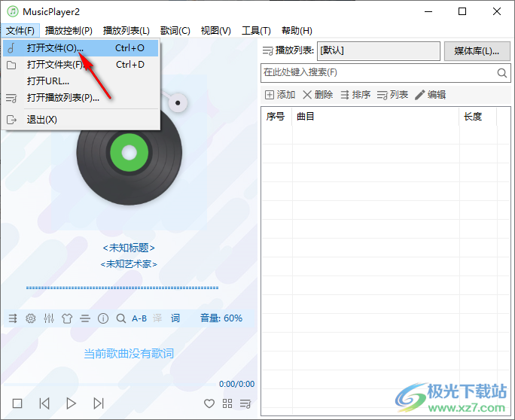Click the <未知艺术家> artist text
515x420 pixels.
point(129,263)
